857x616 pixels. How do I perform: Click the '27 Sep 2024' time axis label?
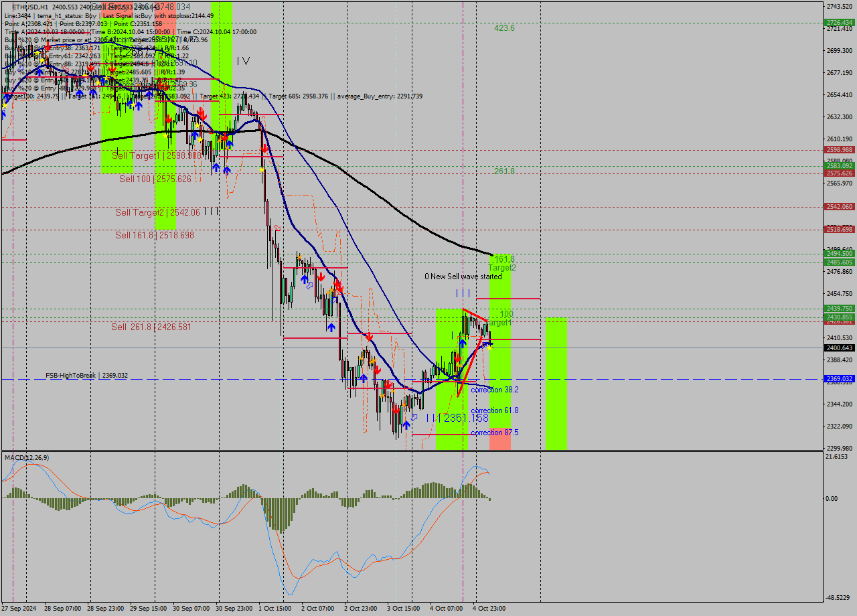click(19, 609)
